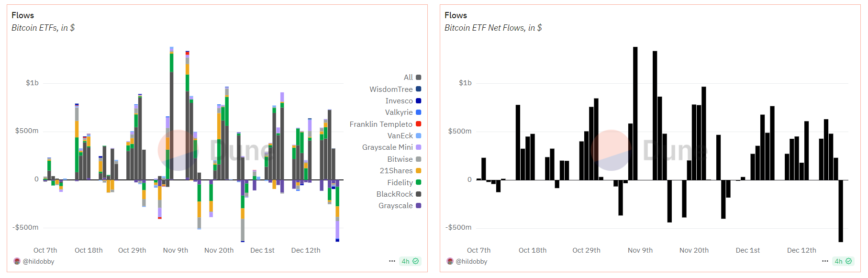The width and height of the screenshot is (868, 278).
Task: Click the WisdomTree legend square marker
Action: click(x=419, y=89)
